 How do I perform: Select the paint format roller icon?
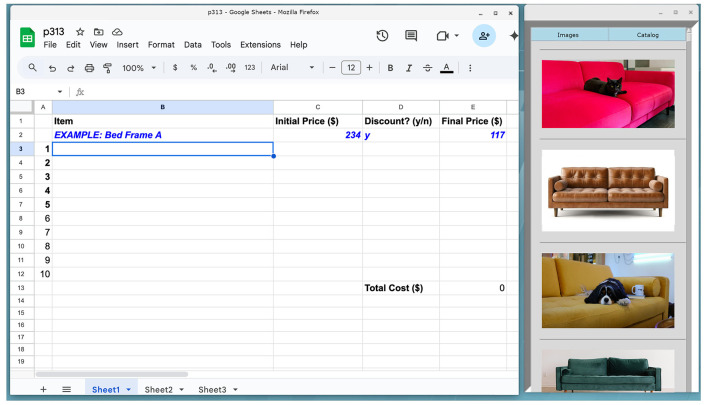coord(107,68)
